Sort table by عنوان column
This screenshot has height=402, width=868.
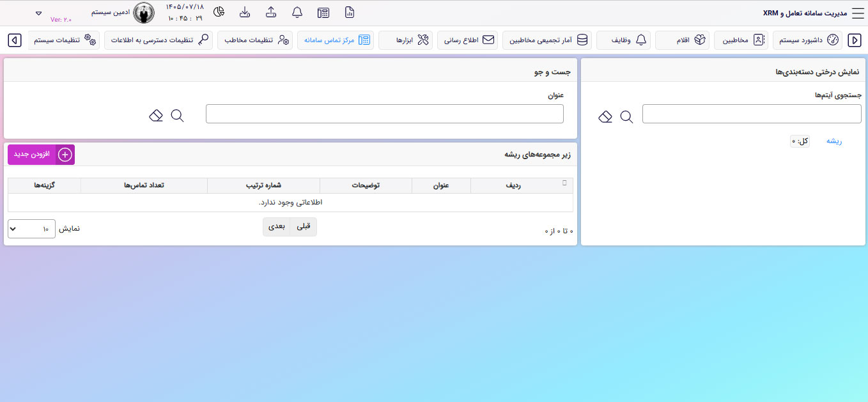tap(442, 185)
